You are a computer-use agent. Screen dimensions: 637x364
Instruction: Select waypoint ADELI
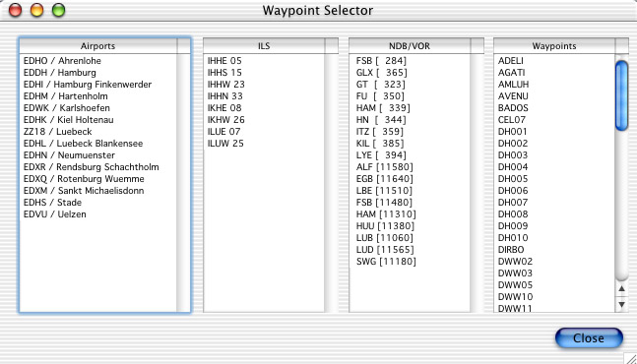pyautogui.click(x=511, y=61)
